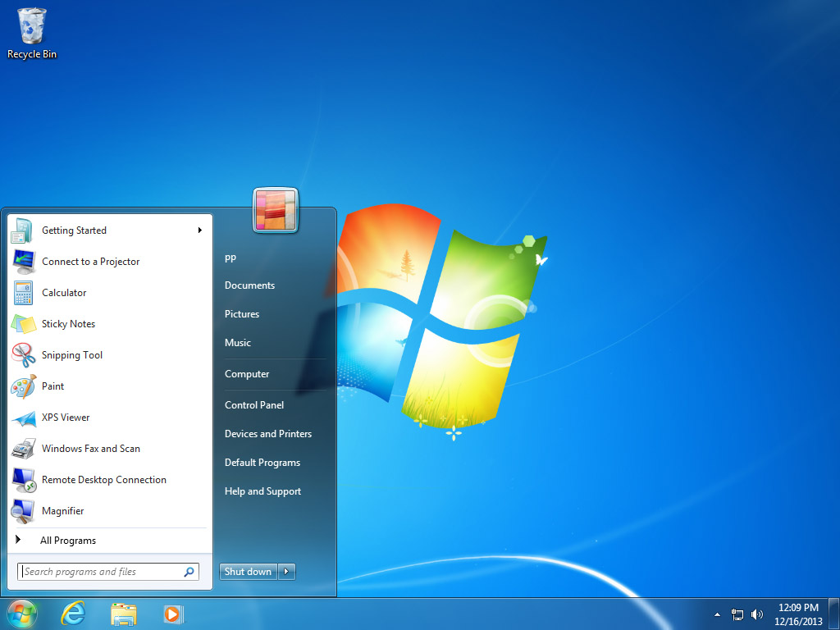Viewport: 840px width, 630px height.
Task: Open the Recycle Bin on the desktop
Action: (31, 25)
